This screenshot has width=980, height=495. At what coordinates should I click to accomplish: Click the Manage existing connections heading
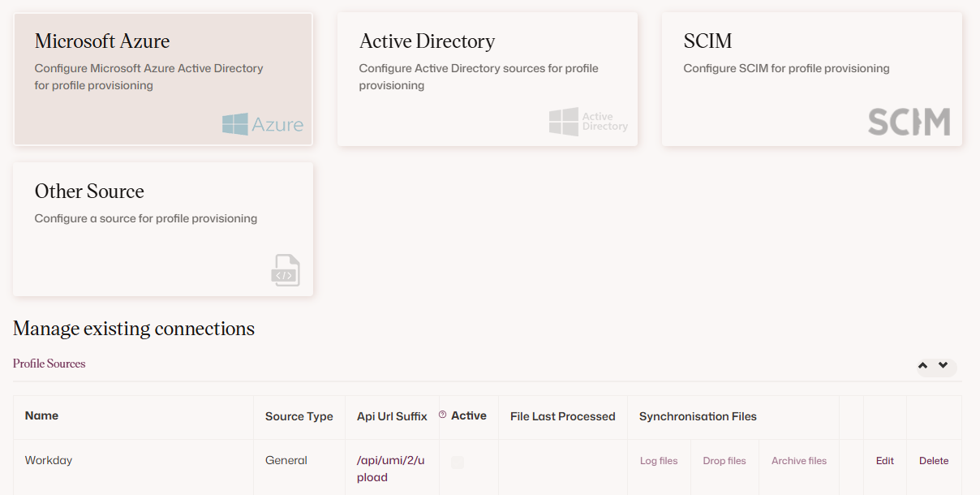[x=134, y=329]
